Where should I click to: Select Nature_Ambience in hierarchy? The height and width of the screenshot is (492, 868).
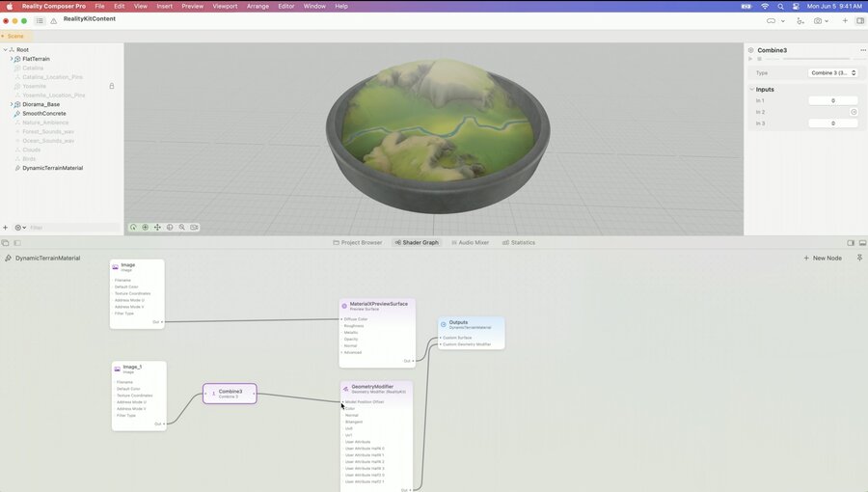click(x=45, y=123)
